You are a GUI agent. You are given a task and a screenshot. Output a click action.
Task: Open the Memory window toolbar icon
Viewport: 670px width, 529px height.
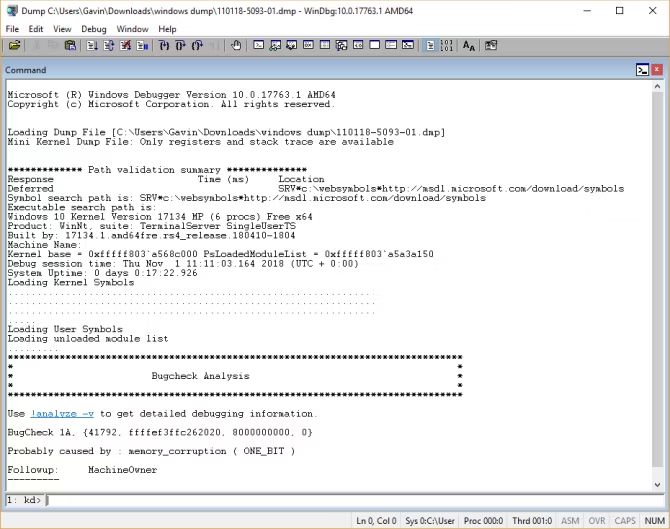coord(325,45)
